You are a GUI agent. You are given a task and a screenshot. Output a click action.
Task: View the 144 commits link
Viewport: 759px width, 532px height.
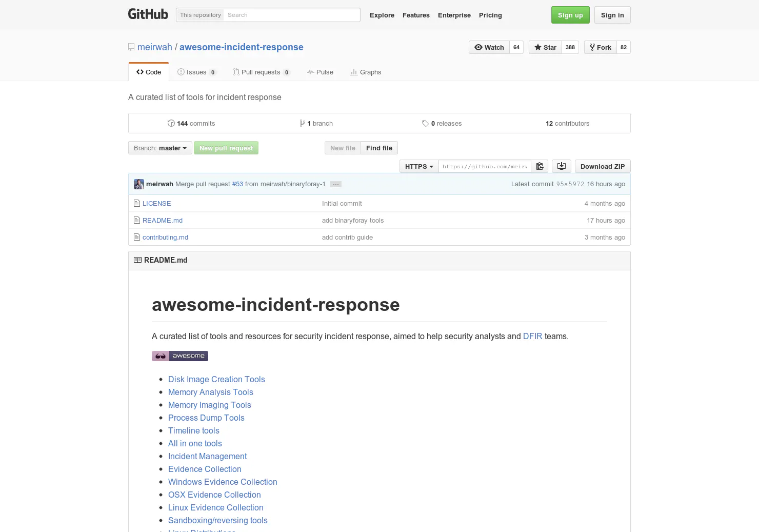(191, 123)
